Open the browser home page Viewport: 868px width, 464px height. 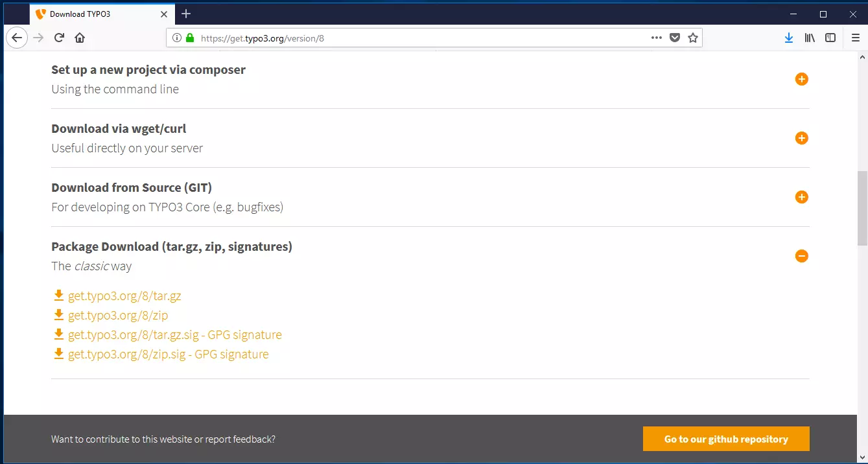coord(80,38)
